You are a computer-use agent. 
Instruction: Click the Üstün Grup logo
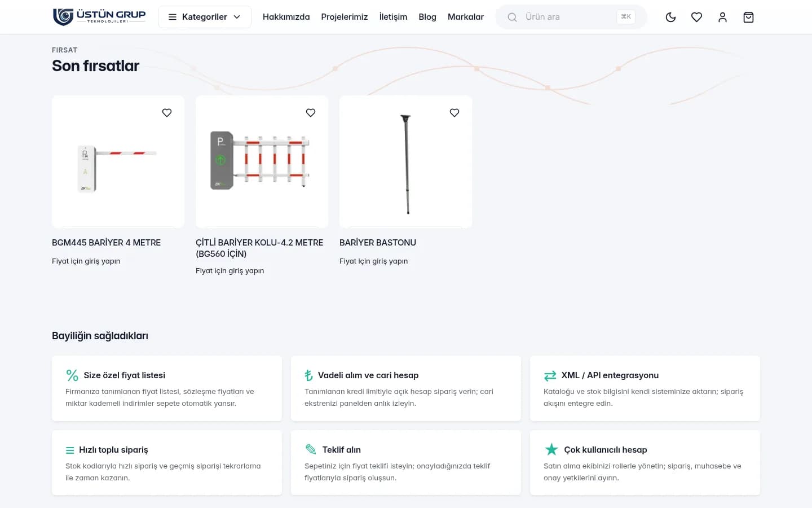point(99,17)
